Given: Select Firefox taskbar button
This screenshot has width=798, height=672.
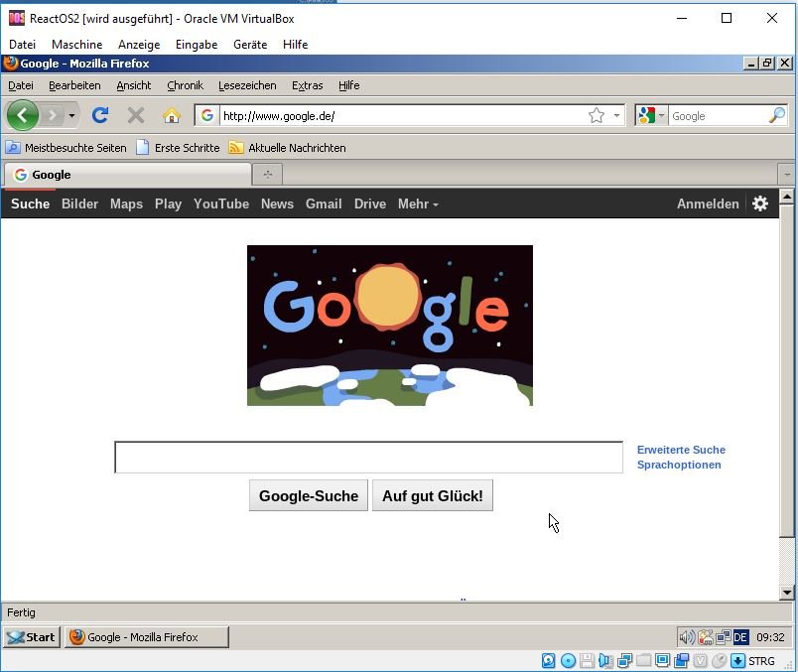Looking at the screenshot, I should tap(147, 637).
